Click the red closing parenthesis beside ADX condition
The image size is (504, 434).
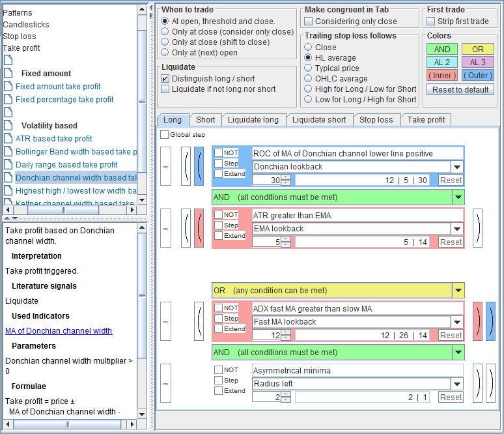tap(477, 321)
